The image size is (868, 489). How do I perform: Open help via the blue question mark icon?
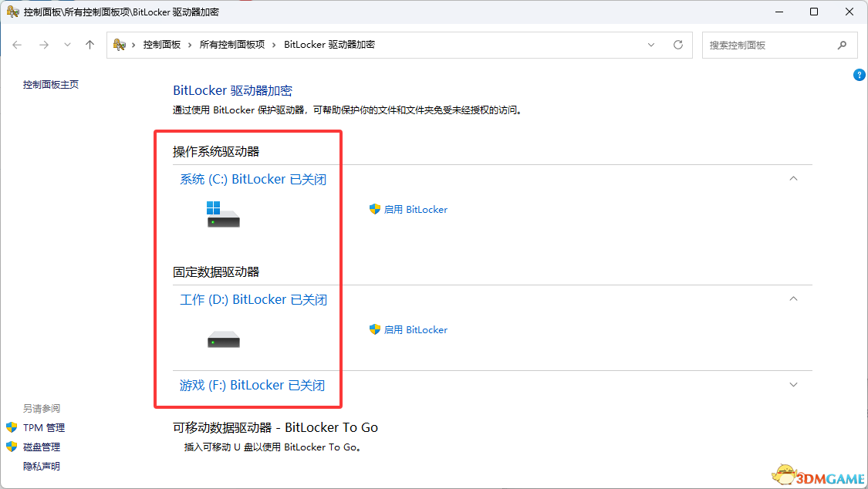tap(859, 75)
